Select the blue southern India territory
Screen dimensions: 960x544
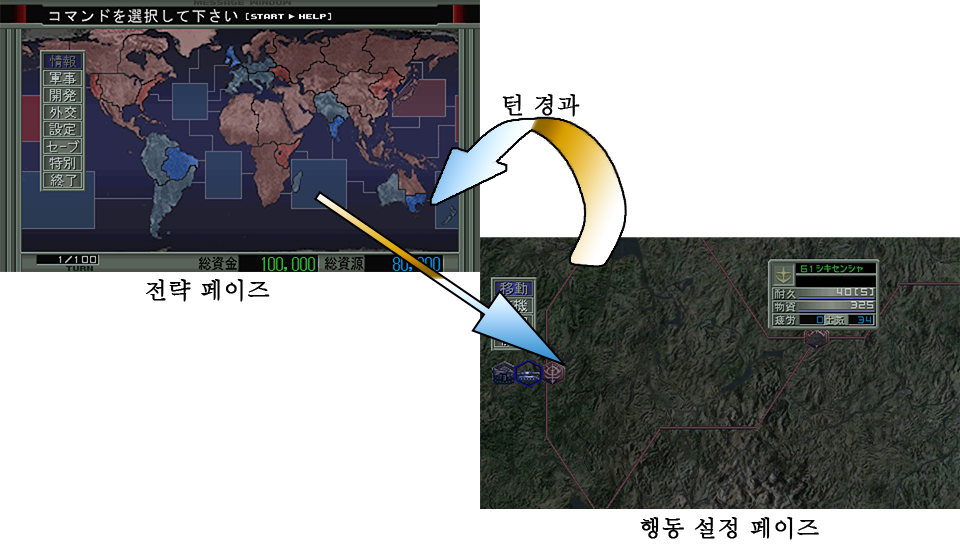point(336,127)
